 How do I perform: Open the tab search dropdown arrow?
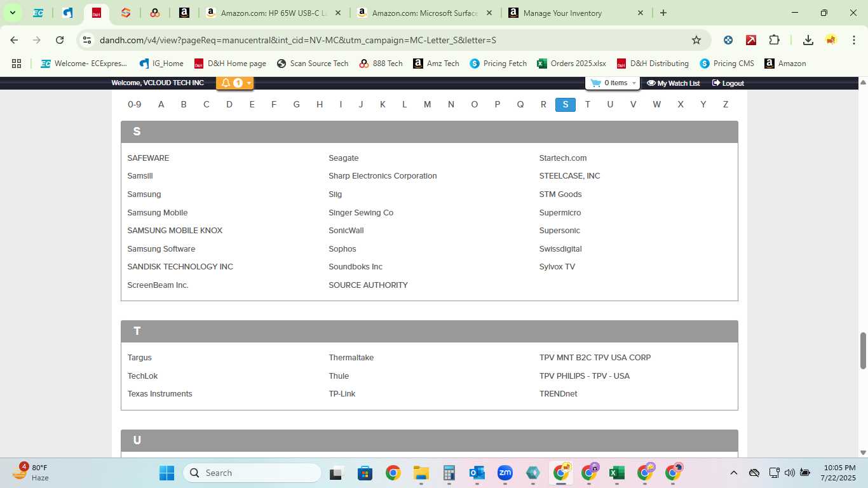pos(12,13)
